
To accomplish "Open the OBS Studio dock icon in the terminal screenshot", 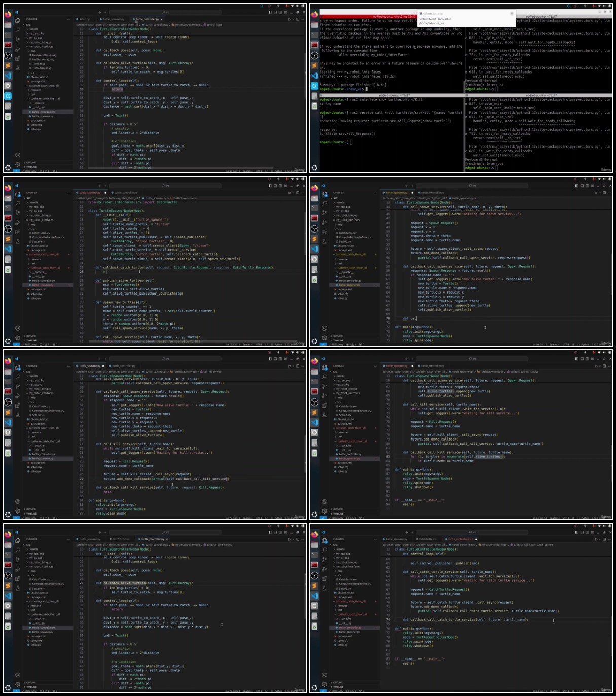I will pos(314,55).
